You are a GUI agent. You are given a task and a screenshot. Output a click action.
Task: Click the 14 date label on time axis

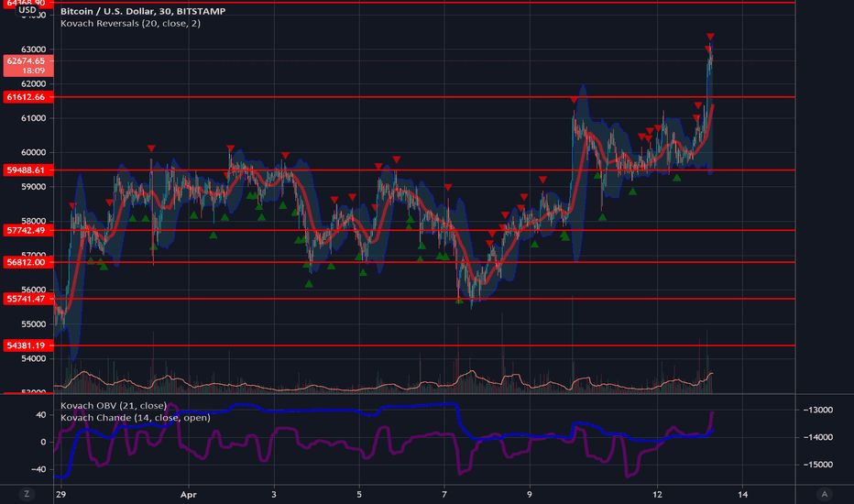click(x=742, y=495)
